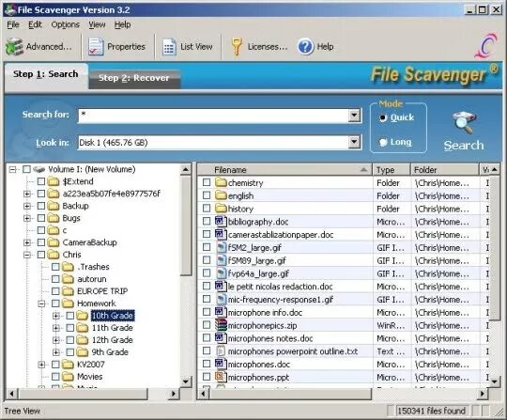Click the microphones.ppt PowerPoint icon
507x420 pixels.
point(221,377)
